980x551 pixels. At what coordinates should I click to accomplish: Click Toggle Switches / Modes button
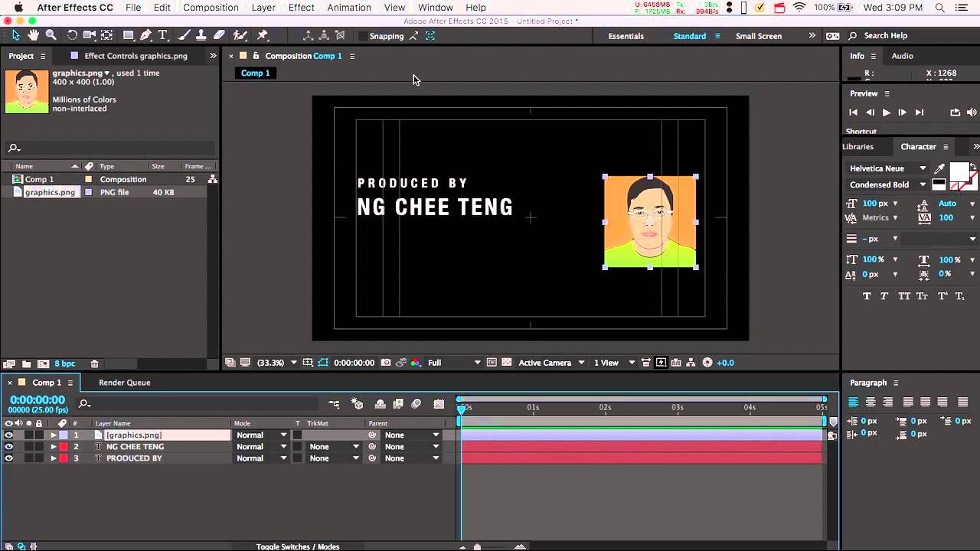point(298,546)
